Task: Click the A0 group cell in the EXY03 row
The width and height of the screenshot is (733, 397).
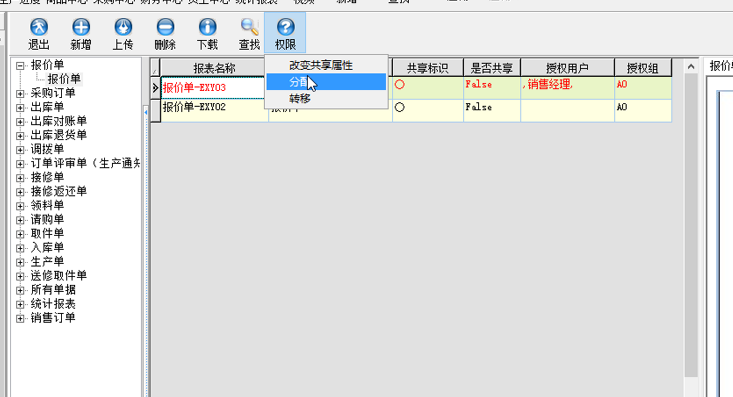Action: click(643, 88)
